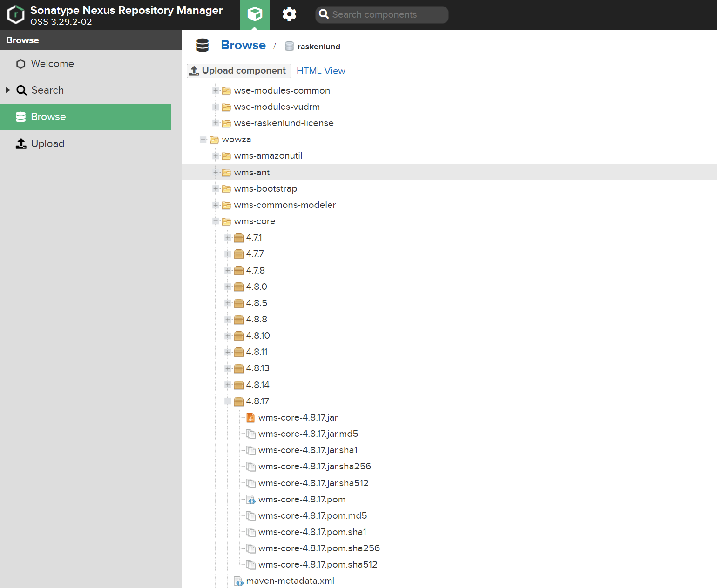Open the server administration gear icon
Screen dimensions: 717x588
[x=289, y=14]
